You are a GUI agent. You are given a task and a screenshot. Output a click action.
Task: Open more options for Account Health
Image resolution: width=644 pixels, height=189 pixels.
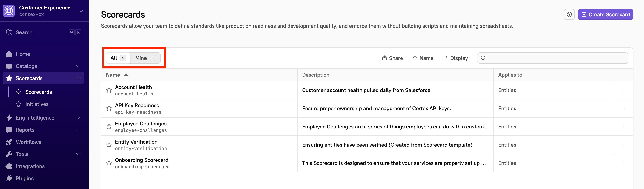[x=624, y=90]
